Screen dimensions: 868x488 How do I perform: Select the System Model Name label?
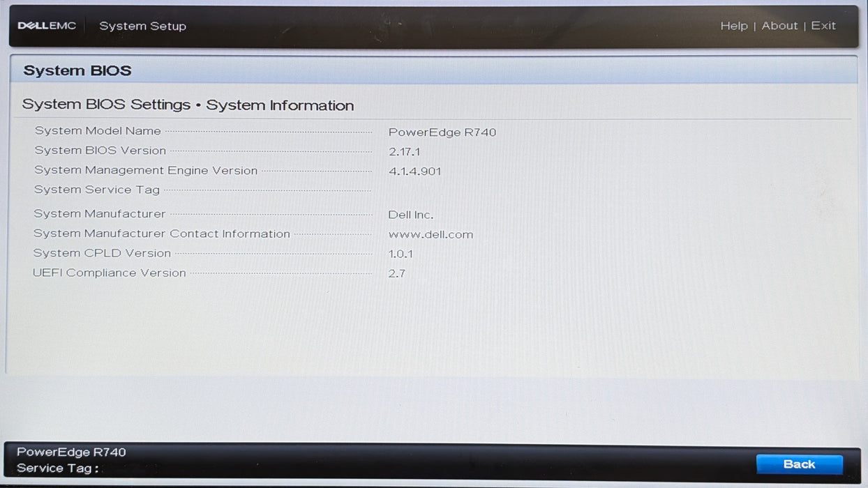[x=98, y=131]
